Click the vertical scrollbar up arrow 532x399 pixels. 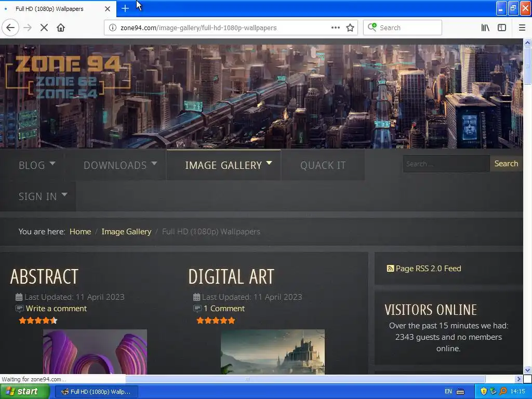coord(527,43)
